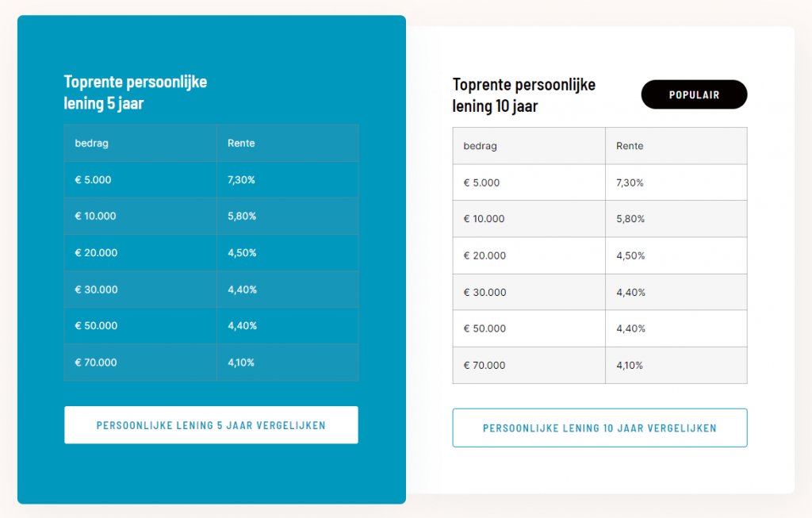The image size is (812, 518).
Task: Click the 10 jaar vergelijken button
Action: click(599, 428)
